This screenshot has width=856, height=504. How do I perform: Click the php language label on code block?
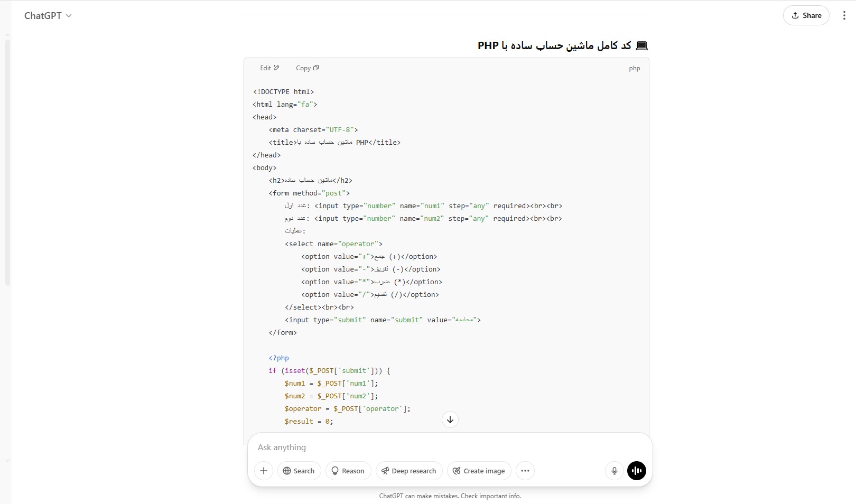click(x=634, y=69)
